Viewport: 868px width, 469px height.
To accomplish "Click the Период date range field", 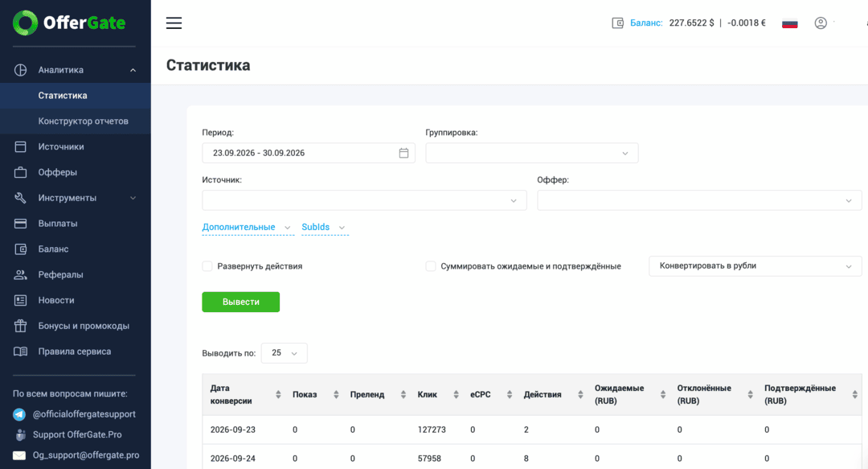I will (309, 153).
